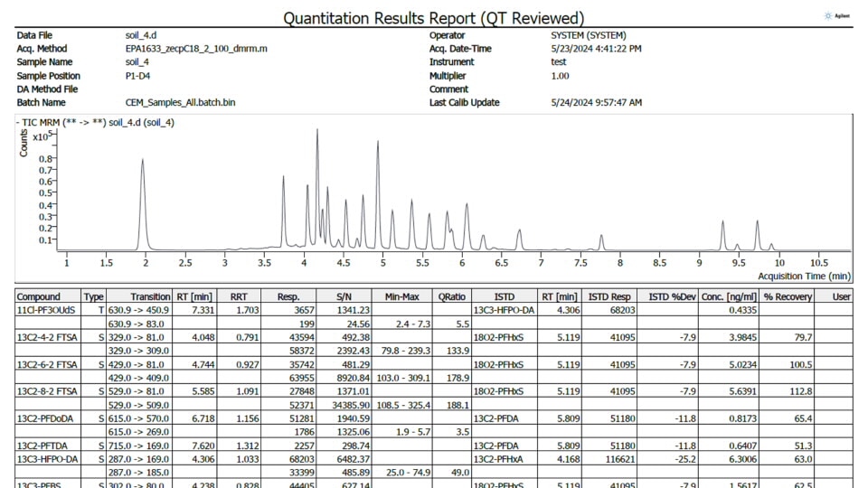Screen dimensions: 868x488
Task: Click the Transition column header
Action: click(x=150, y=296)
